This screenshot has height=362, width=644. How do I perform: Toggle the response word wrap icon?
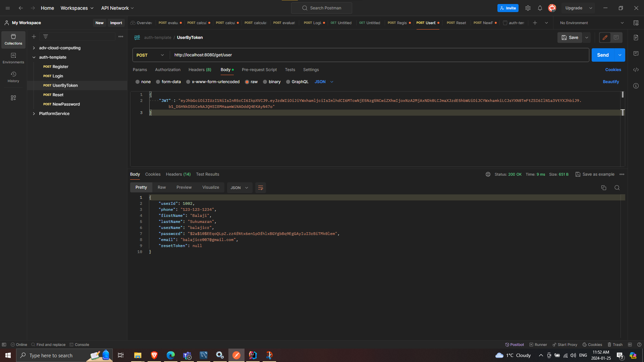pyautogui.click(x=260, y=188)
